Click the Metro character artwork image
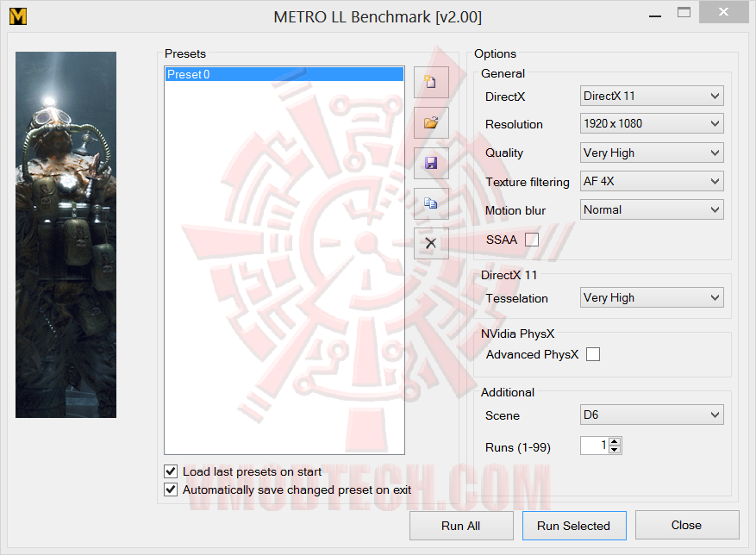The width and height of the screenshot is (756, 555). coord(66,234)
